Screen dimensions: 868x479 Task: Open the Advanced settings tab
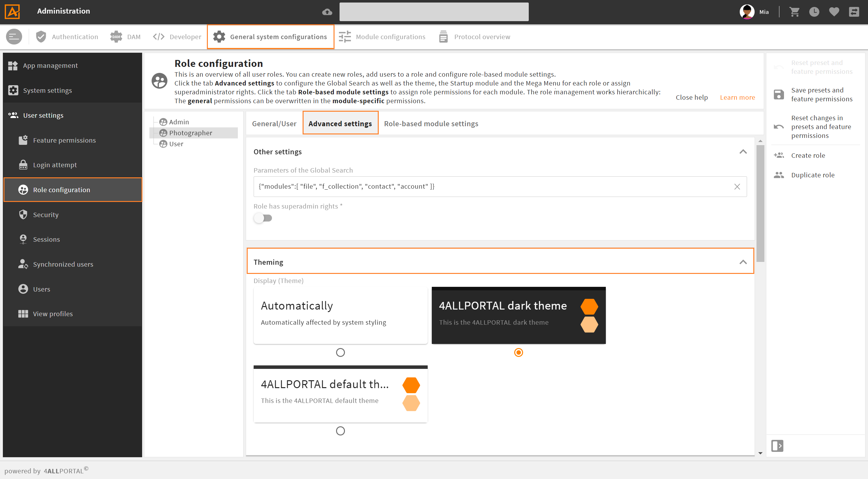point(340,124)
